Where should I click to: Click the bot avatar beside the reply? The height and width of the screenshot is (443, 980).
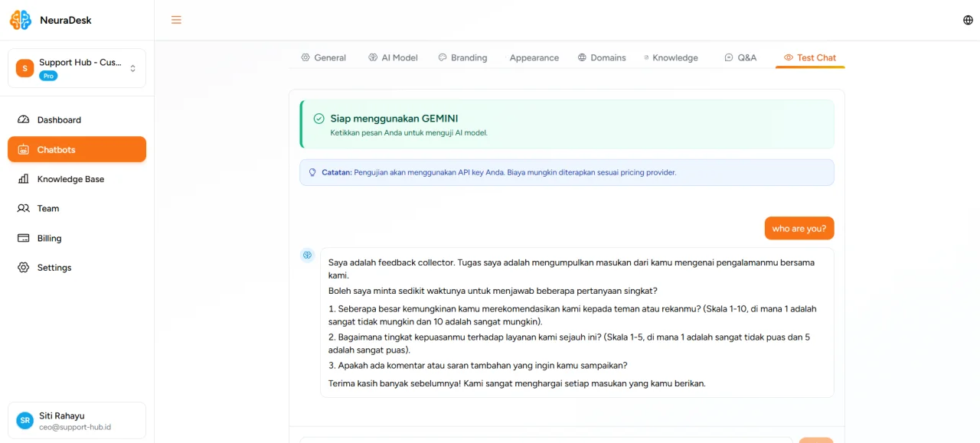click(x=307, y=255)
